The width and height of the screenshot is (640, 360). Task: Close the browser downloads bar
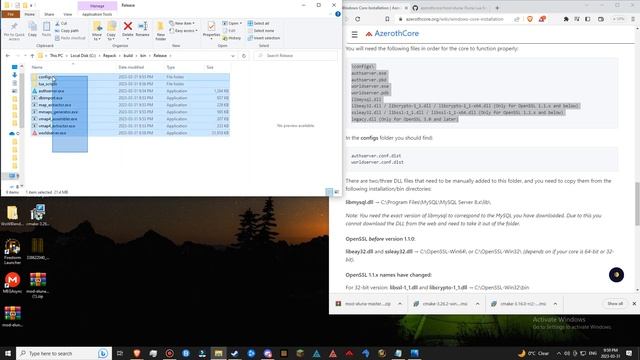click(x=634, y=304)
